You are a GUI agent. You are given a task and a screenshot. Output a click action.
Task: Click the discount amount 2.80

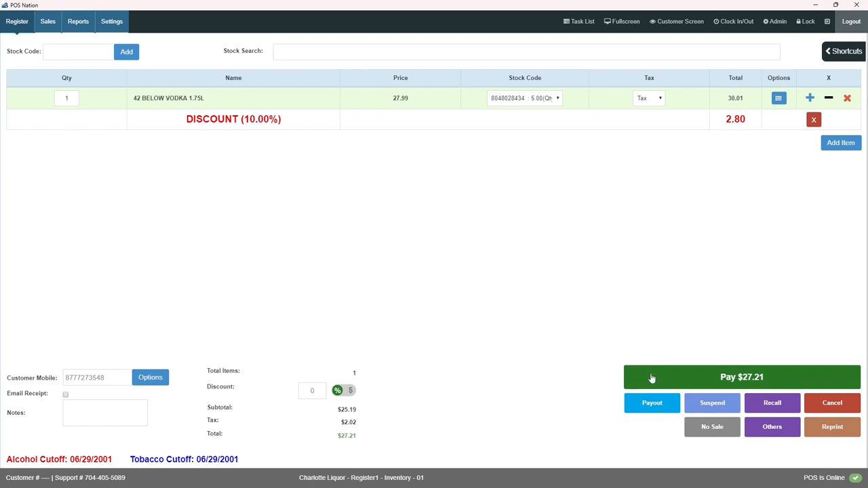735,119
